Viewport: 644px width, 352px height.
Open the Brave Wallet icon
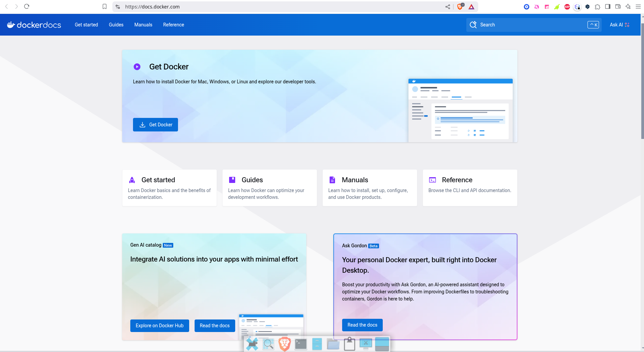[618, 6]
